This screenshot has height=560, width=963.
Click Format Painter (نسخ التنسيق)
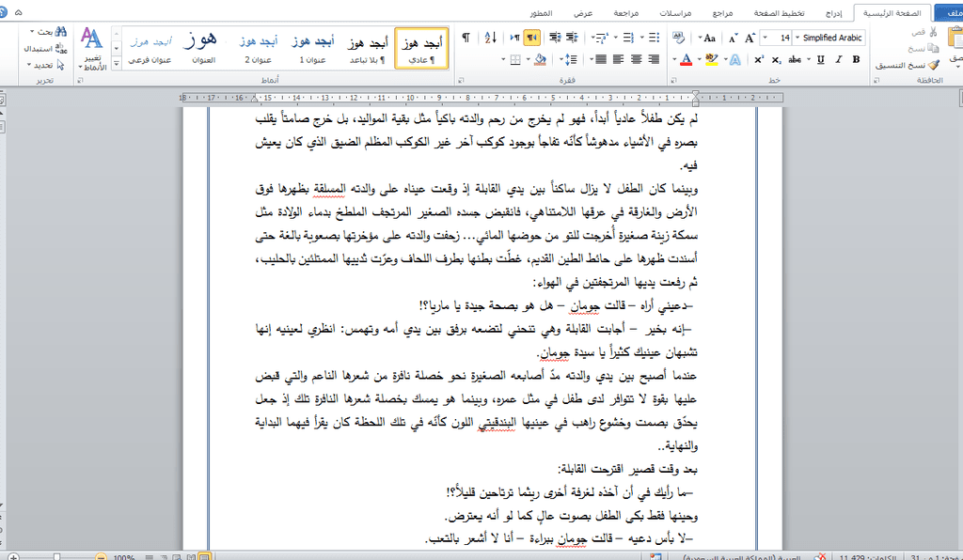tap(908, 65)
